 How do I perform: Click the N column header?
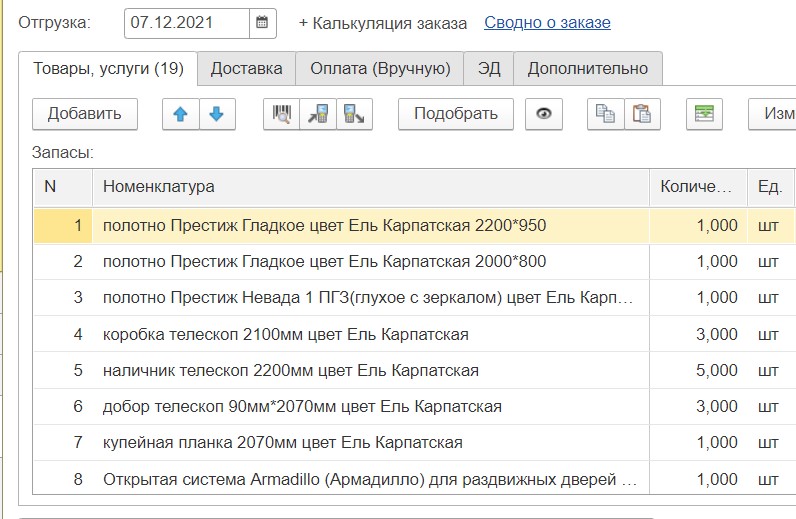click(x=63, y=187)
